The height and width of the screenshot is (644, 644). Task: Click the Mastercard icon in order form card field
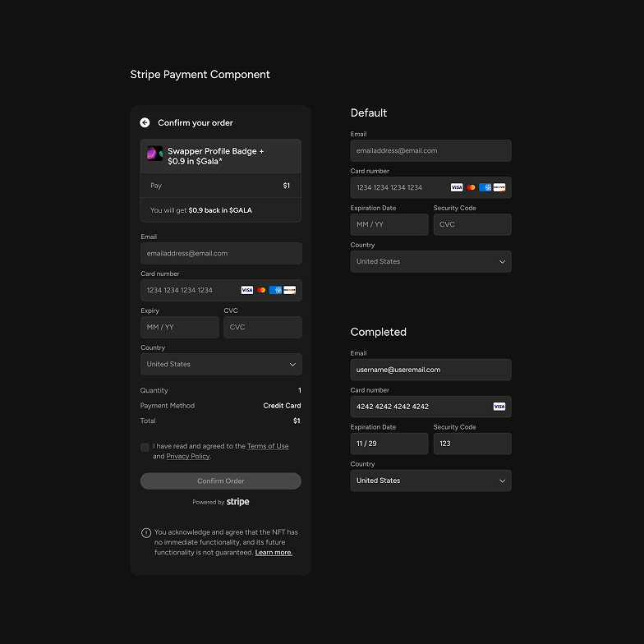261,290
